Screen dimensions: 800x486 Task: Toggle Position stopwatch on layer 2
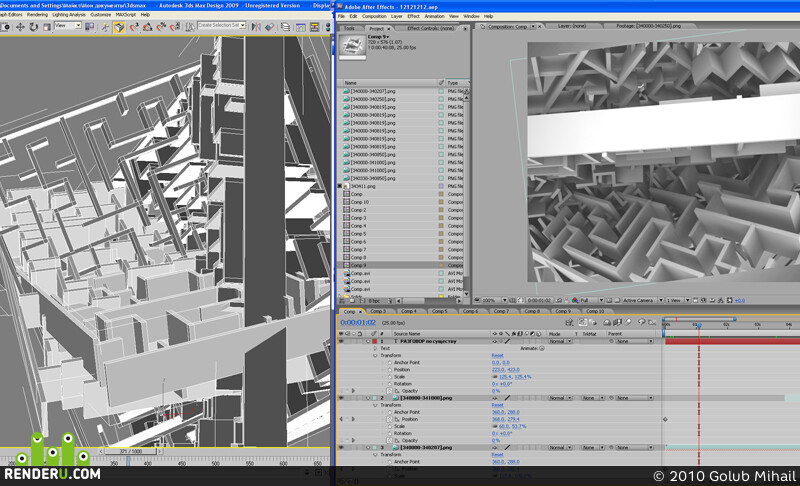tap(390, 419)
